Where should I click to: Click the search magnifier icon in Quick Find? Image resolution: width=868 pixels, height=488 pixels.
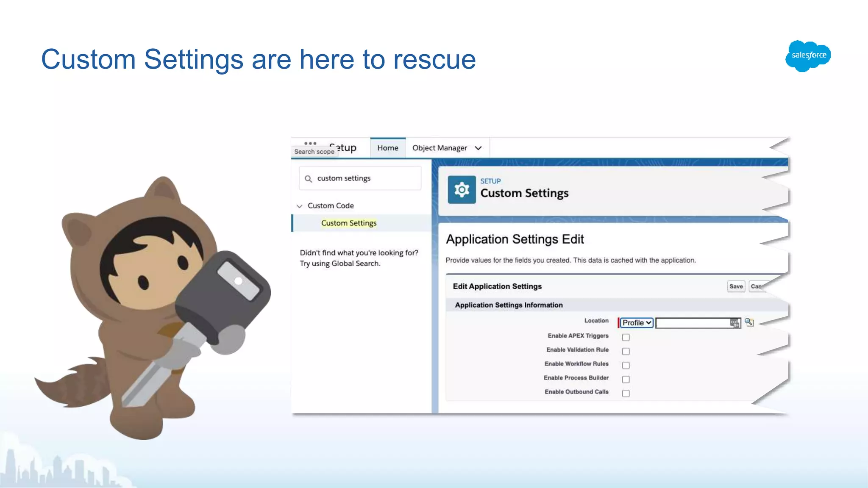coord(309,179)
